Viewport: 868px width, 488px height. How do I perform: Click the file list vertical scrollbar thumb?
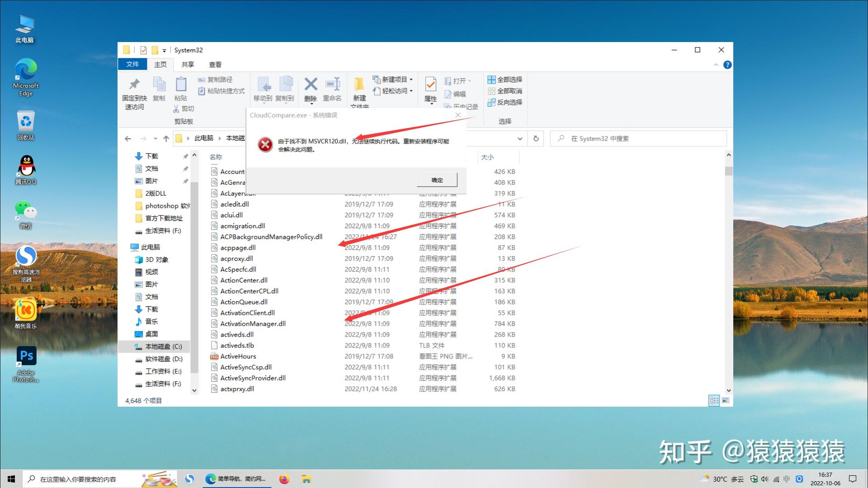pos(729,171)
